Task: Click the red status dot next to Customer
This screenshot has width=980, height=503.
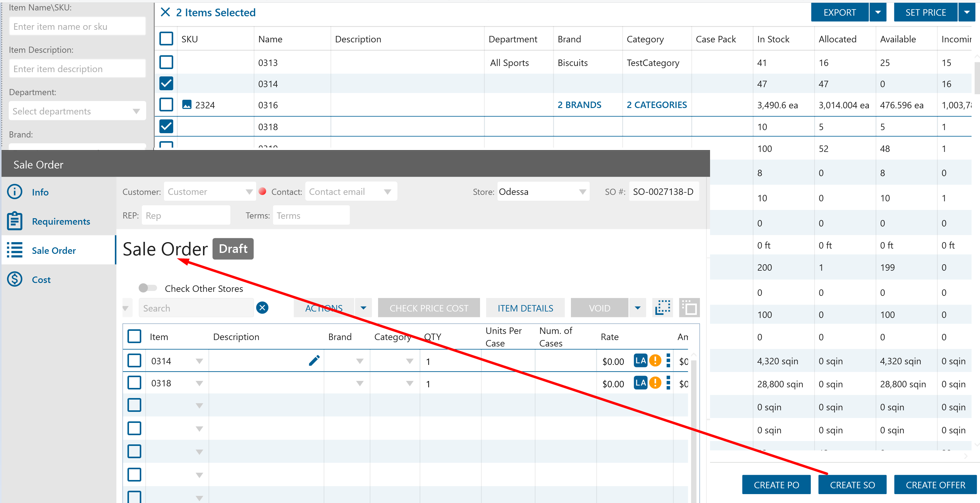Action: pyautogui.click(x=262, y=191)
